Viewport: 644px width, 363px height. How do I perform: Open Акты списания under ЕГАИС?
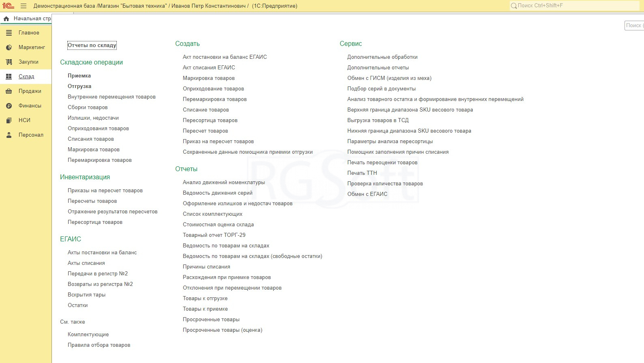tap(86, 263)
